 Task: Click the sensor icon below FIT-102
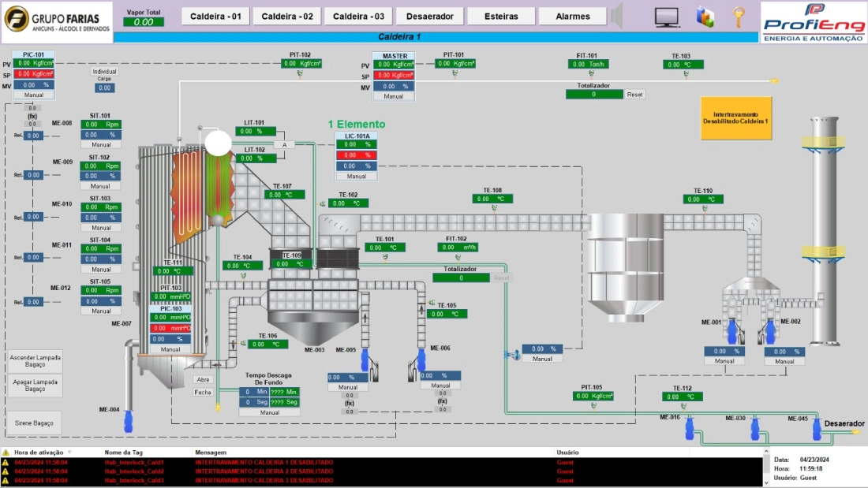point(458,257)
